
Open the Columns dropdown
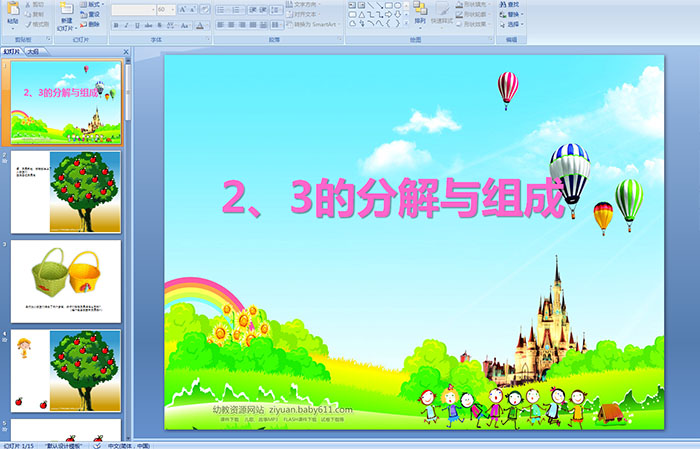point(276,25)
